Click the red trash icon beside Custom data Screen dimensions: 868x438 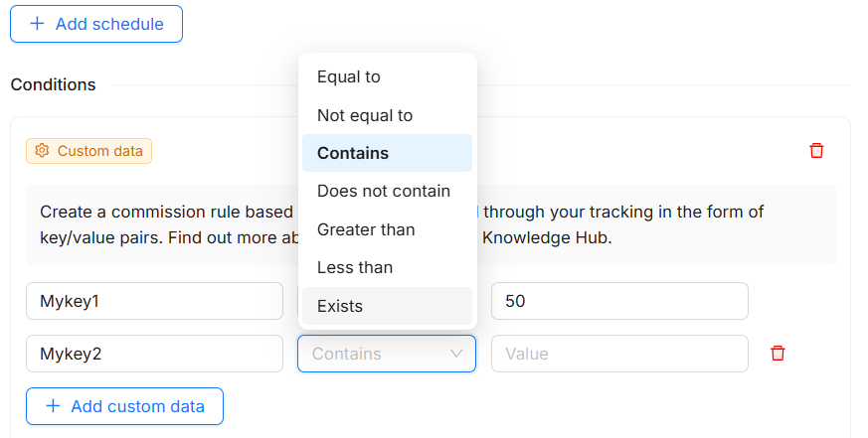816,151
